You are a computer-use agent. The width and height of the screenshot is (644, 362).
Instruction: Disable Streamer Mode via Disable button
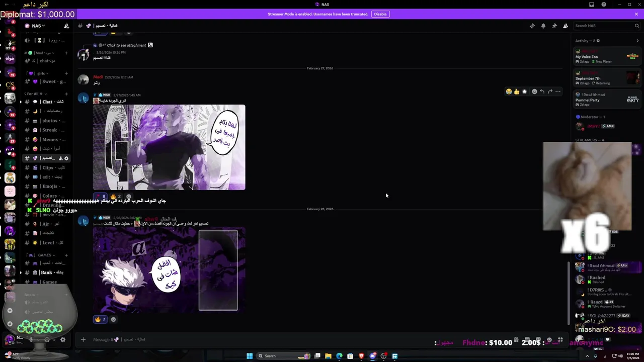coord(380,14)
